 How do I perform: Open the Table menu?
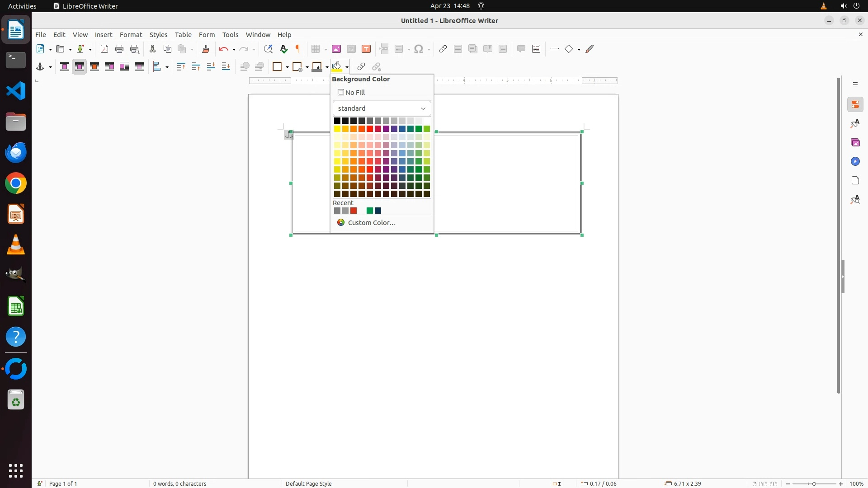pyautogui.click(x=183, y=35)
